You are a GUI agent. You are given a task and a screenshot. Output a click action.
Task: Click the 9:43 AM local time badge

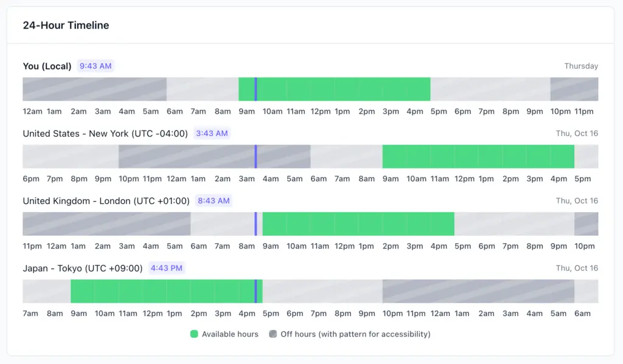tap(96, 66)
